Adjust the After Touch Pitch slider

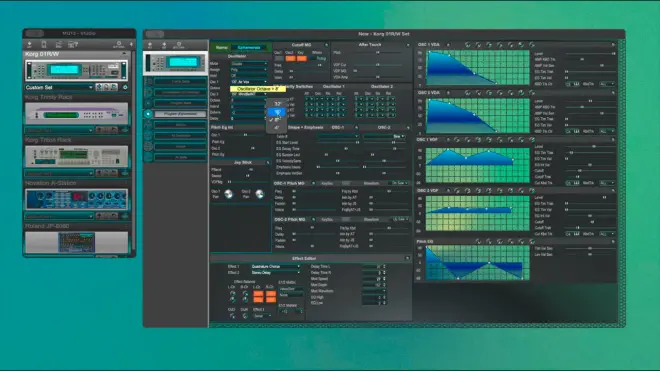(378, 53)
